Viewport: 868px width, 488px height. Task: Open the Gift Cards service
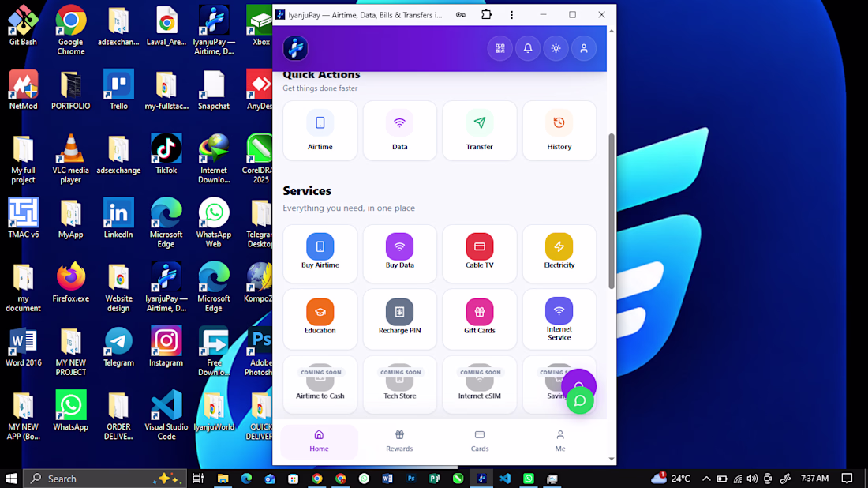(x=480, y=319)
